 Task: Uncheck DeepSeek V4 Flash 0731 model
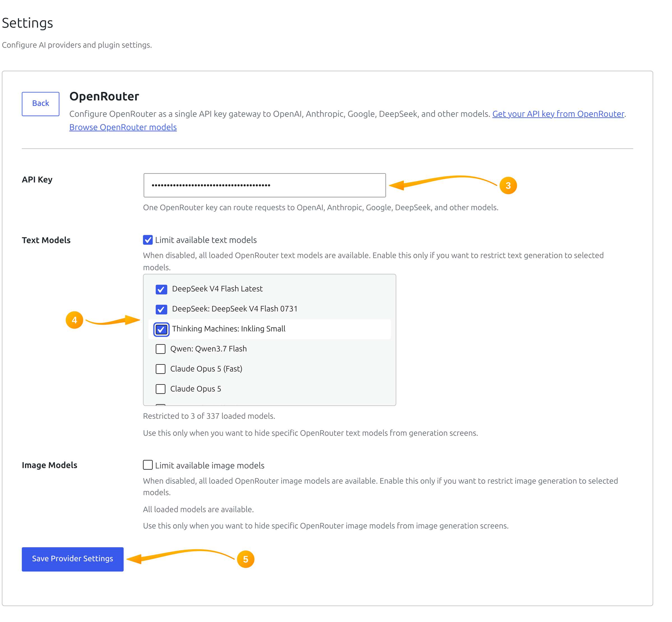click(x=161, y=309)
